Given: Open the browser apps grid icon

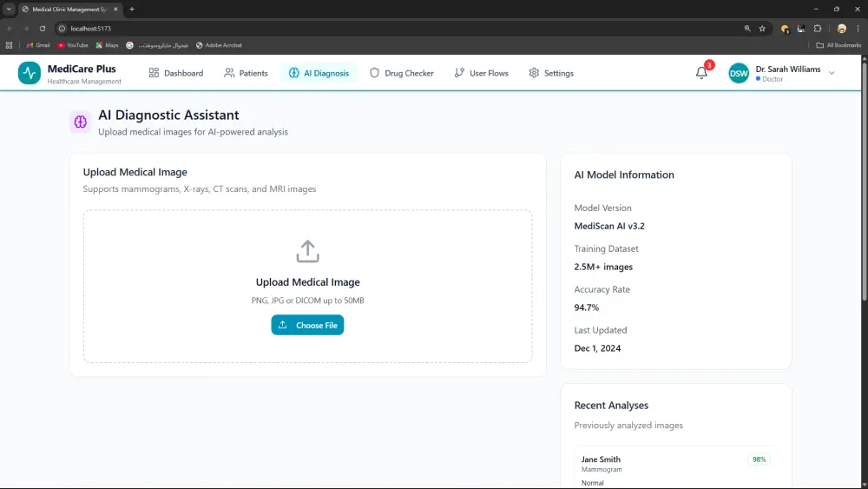Looking at the screenshot, I should [x=9, y=45].
